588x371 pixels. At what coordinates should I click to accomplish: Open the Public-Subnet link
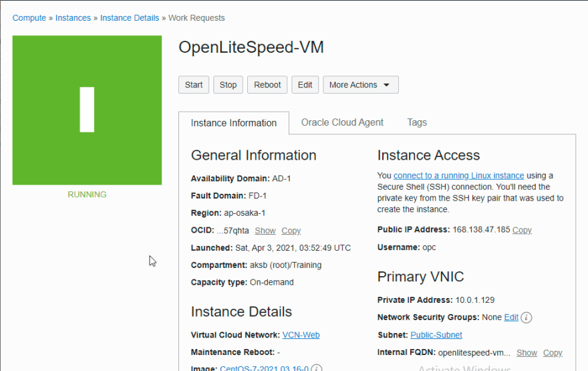pos(436,335)
